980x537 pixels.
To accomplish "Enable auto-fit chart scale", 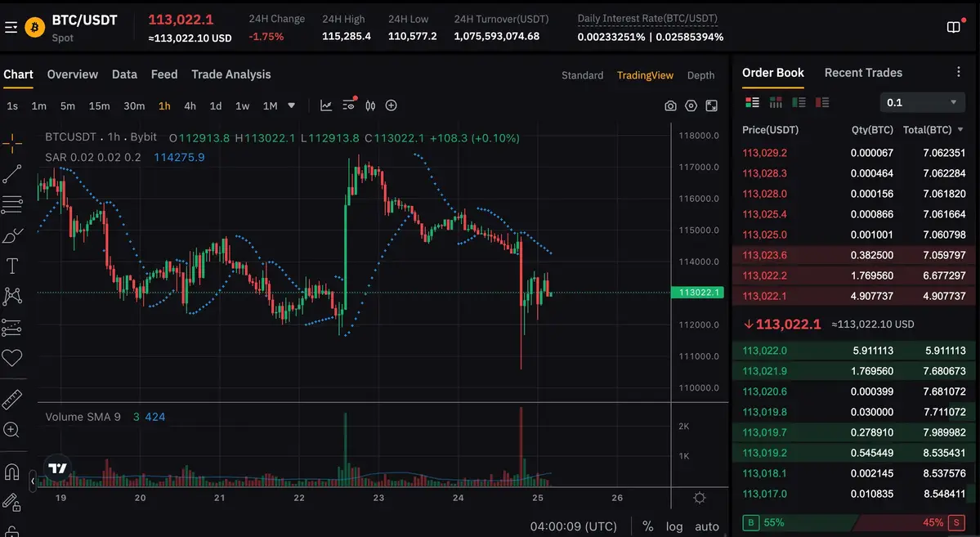I will [706, 526].
